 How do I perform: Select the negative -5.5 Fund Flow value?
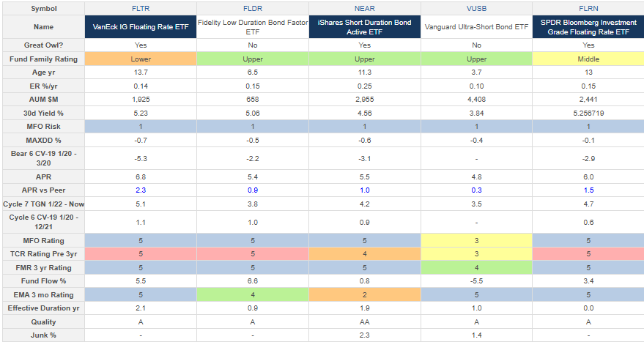476,280
